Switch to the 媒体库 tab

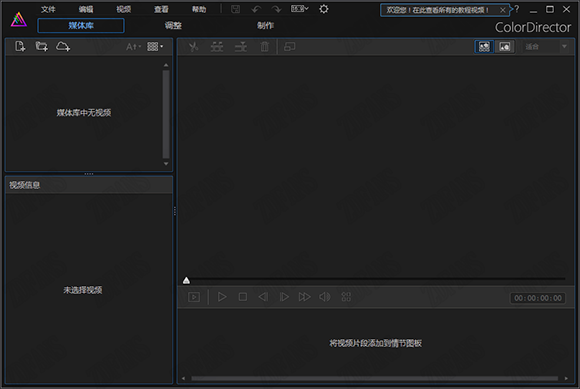(x=81, y=26)
